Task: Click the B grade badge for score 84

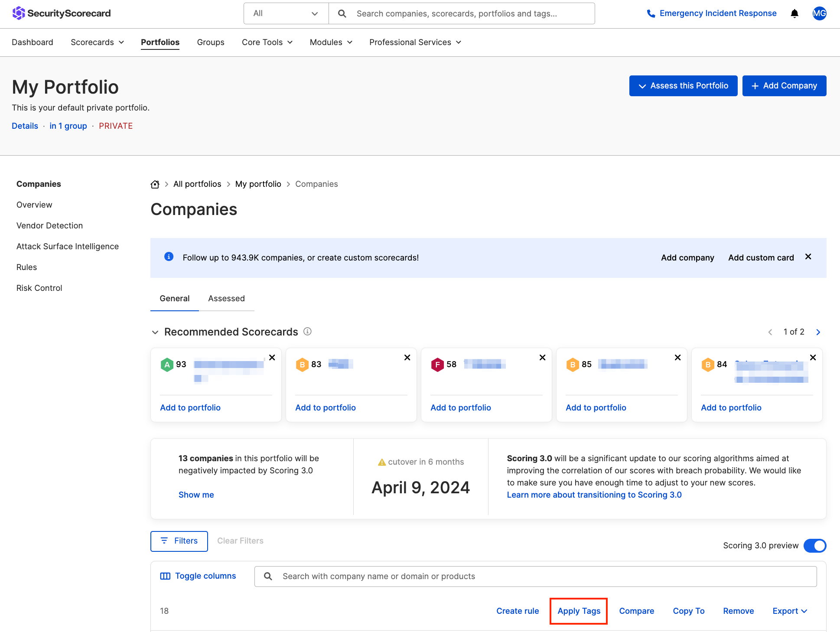Action: [x=708, y=365]
